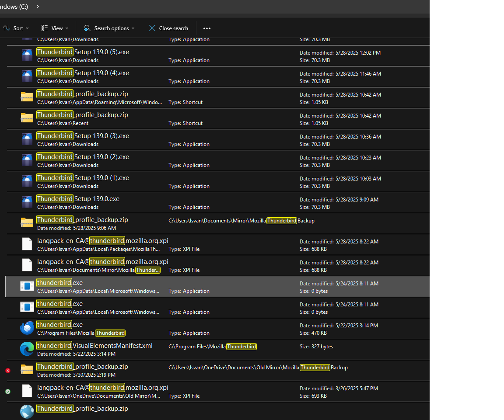Select Thunderbird Setup 139.0 (4).exe file name
The image size is (504, 420).
pyautogui.click(x=83, y=73)
